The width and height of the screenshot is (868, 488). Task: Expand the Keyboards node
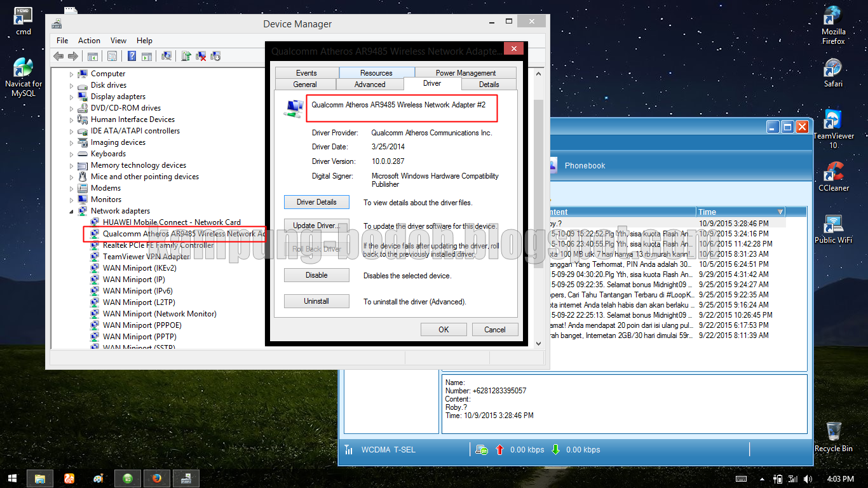(x=72, y=154)
